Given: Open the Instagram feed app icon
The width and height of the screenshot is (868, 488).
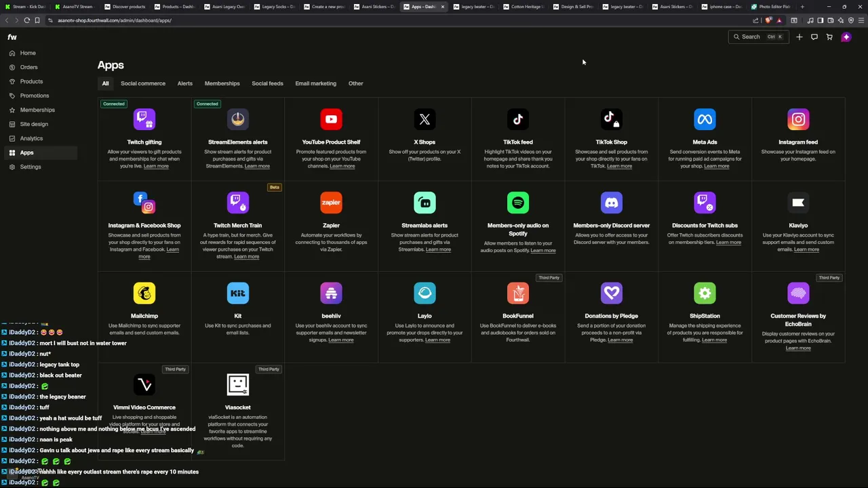Looking at the screenshot, I should click(x=798, y=119).
